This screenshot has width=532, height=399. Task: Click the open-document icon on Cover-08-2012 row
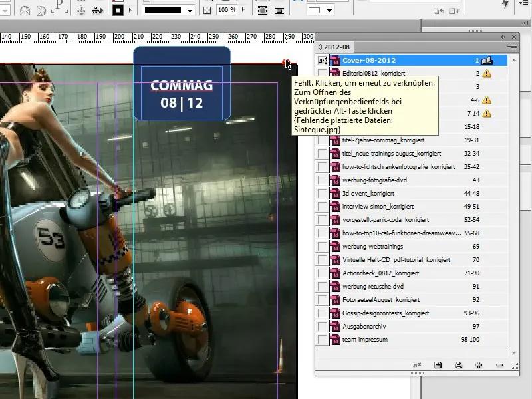tap(487, 60)
